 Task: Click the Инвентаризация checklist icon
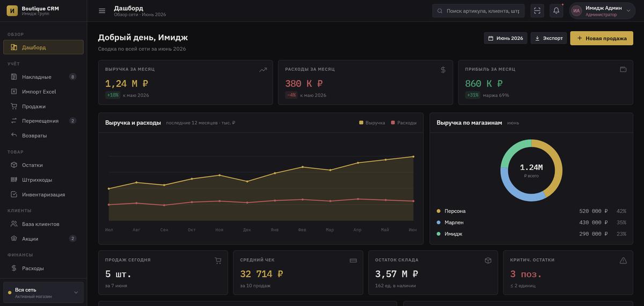pyautogui.click(x=14, y=194)
